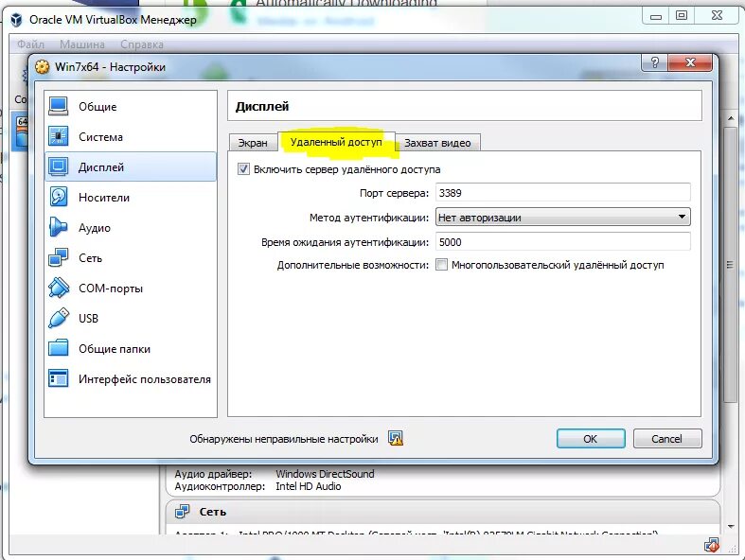
Task: Click the Обнаружены неправильные настройки text
Action: tap(284, 439)
